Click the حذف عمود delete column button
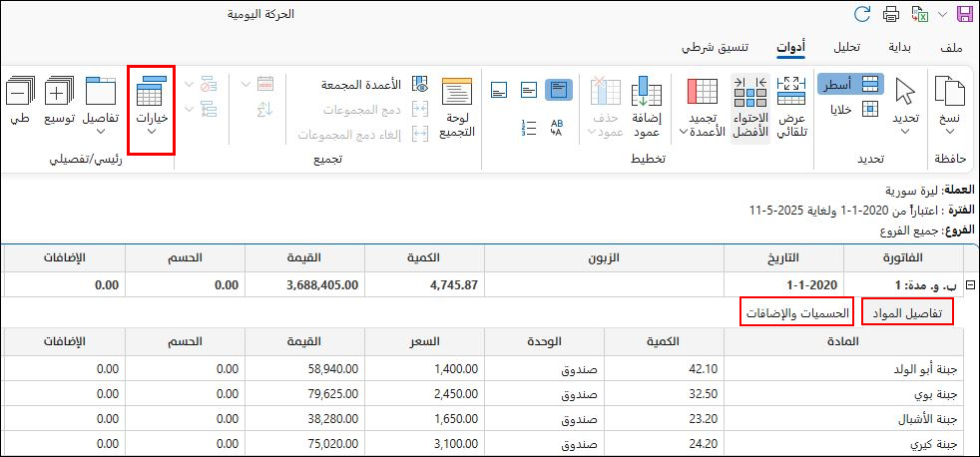 point(605,107)
